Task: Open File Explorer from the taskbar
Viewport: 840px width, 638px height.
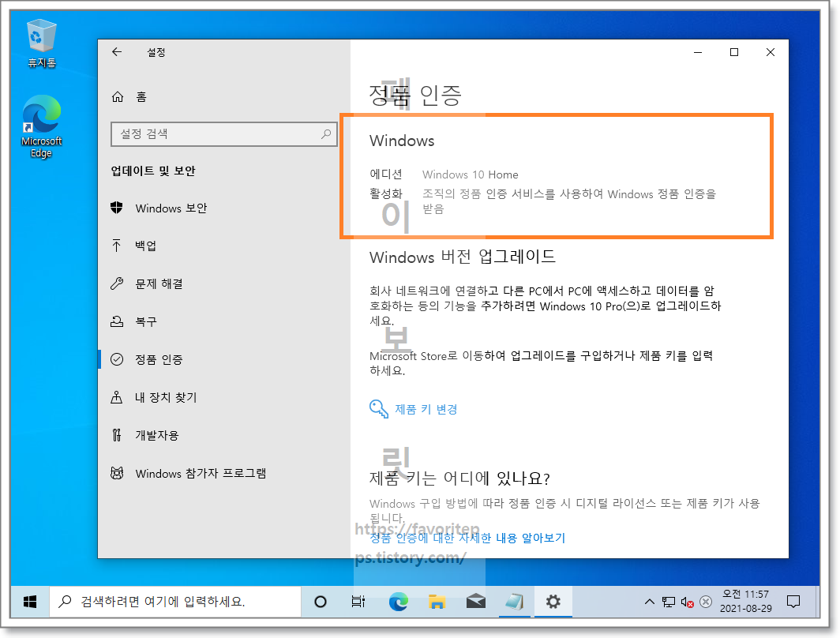Action: tap(437, 602)
